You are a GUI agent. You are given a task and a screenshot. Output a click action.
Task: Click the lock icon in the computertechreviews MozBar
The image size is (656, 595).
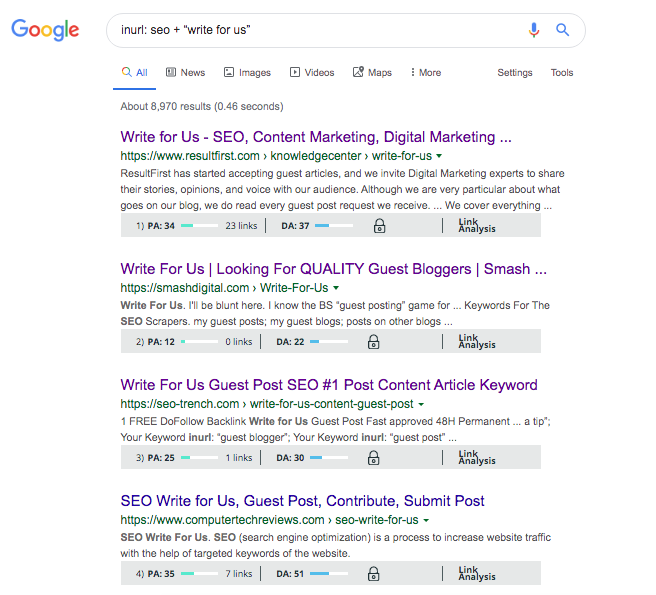374,574
